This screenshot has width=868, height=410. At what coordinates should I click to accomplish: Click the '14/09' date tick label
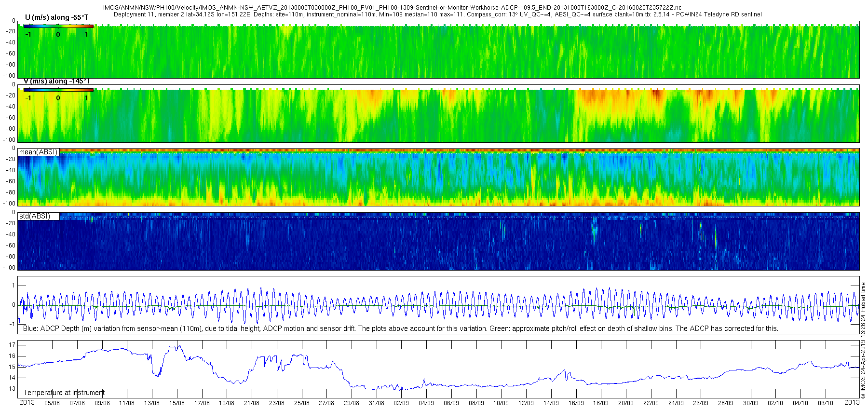click(551, 403)
